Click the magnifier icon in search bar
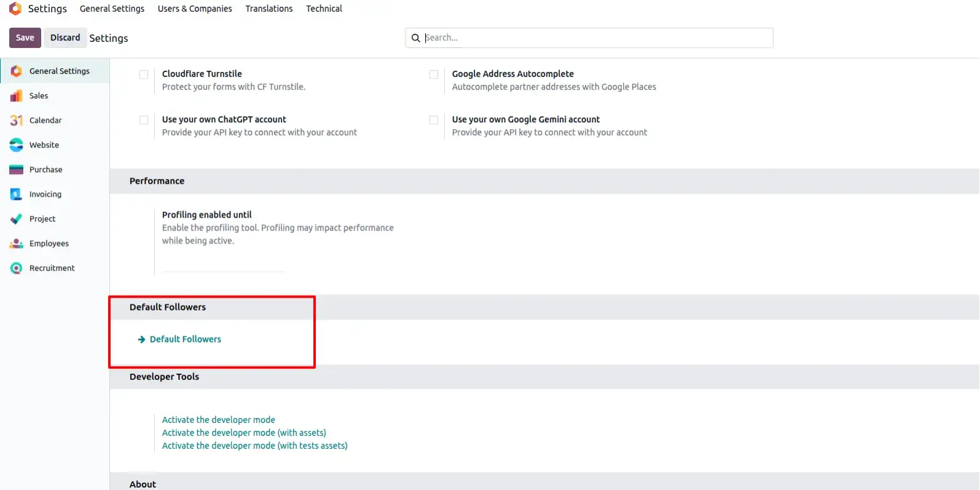The image size is (980, 490). coord(416,38)
